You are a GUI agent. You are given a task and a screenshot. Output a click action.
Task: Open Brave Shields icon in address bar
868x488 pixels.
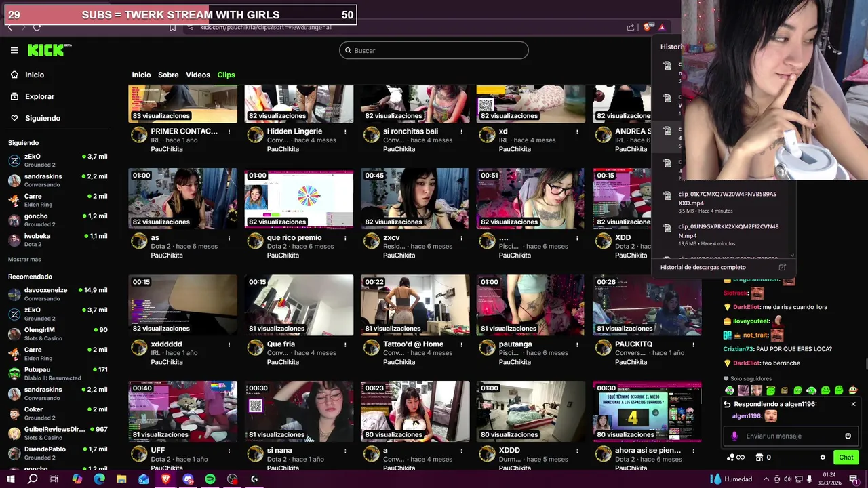click(x=647, y=27)
